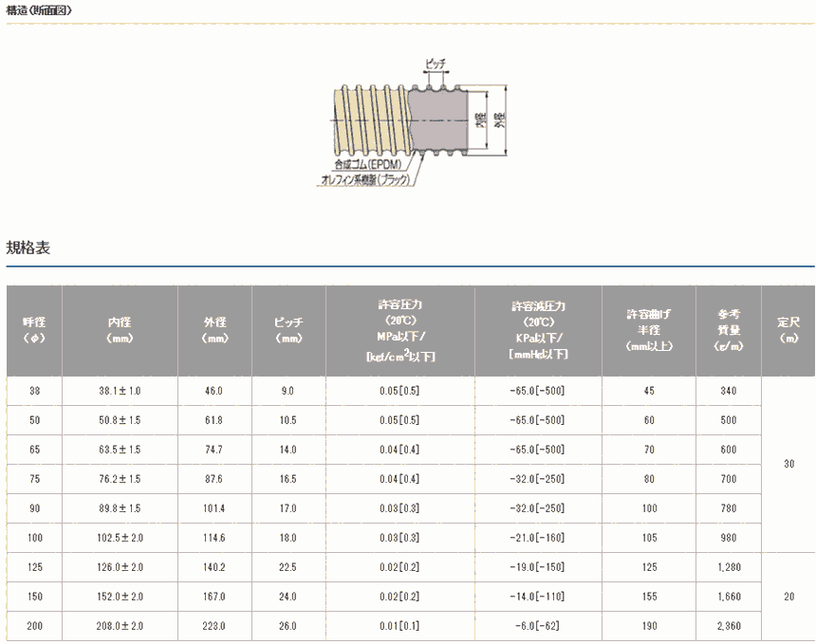The image size is (816, 644).
Task: Click the ピッチ label above the hose diagram
Action: (x=435, y=64)
